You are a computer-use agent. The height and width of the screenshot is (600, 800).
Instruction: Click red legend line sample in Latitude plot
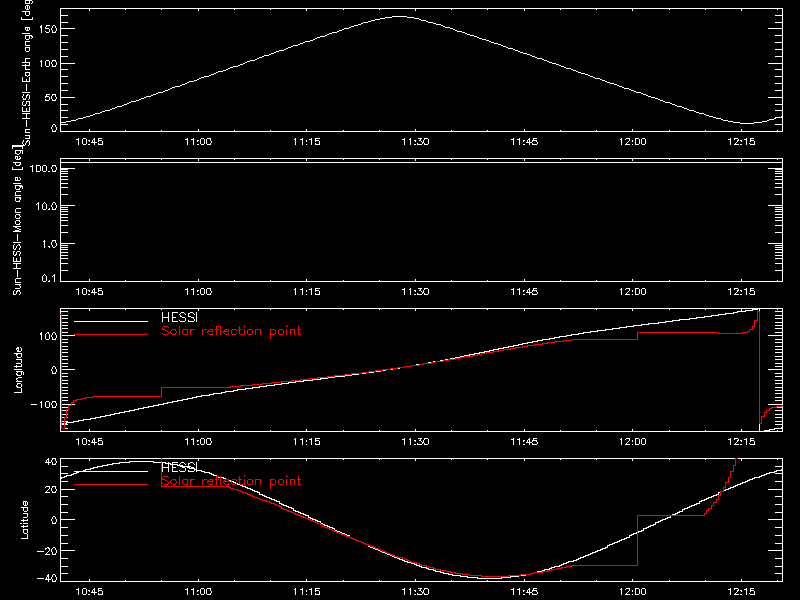(111, 484)
